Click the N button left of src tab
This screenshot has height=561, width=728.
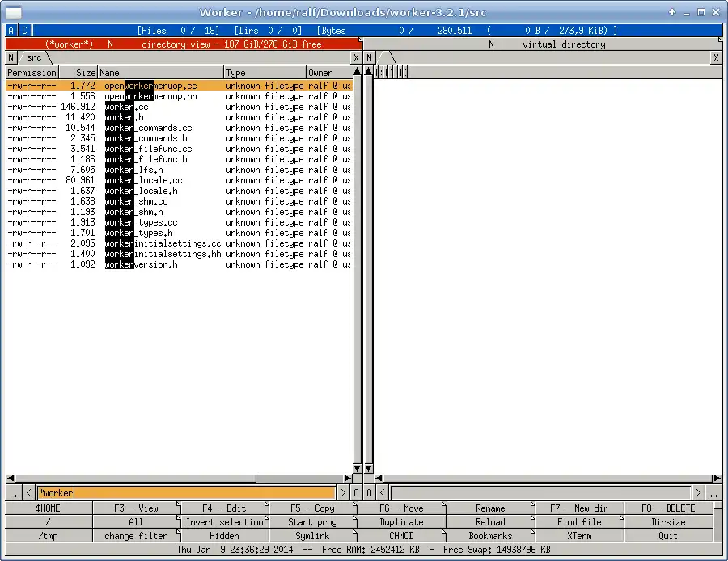pos(11,58)
